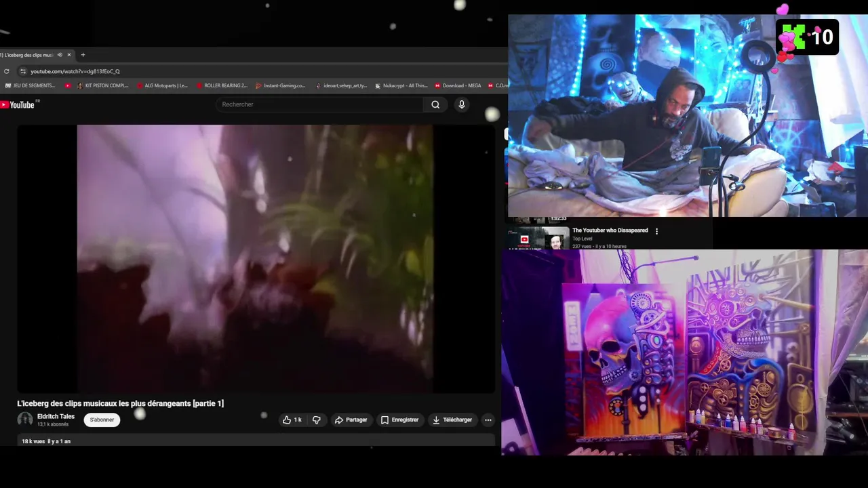Click the Télécharger download button
The image size is (868, 488).
452,420
